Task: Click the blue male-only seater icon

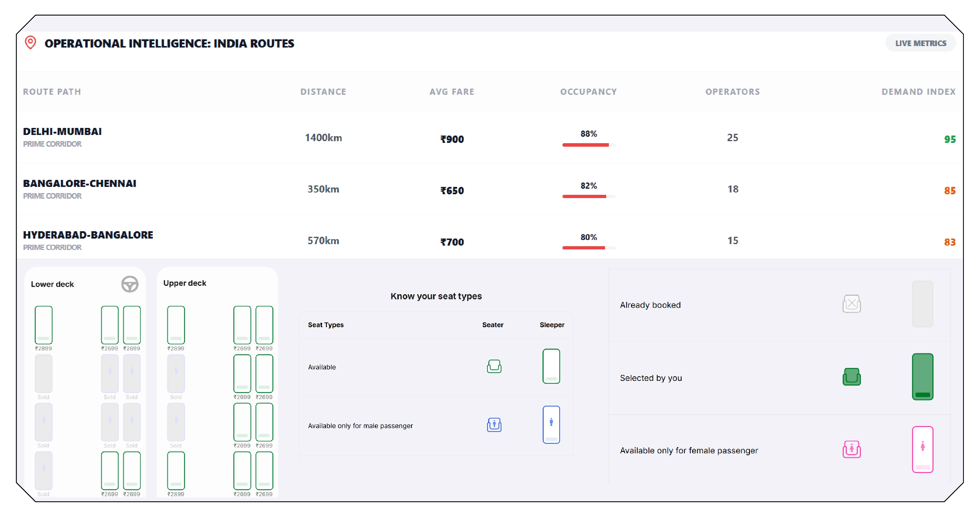Action: coord(494,425)
